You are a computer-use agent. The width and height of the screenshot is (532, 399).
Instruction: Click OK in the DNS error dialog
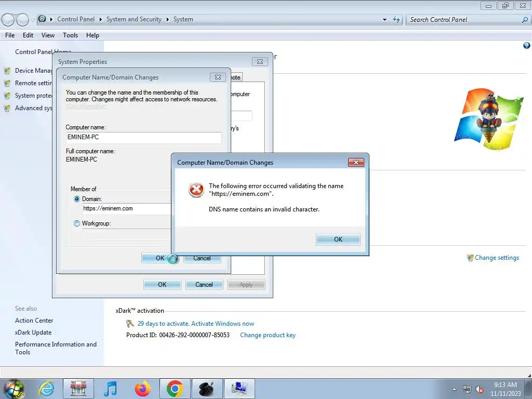[338, 239]
